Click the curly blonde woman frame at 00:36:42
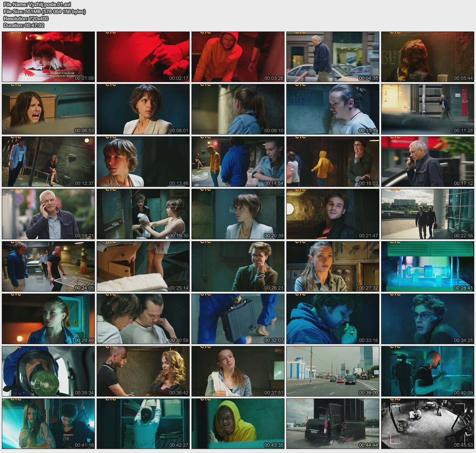This screenshot has height=453, width=476. 143,371
